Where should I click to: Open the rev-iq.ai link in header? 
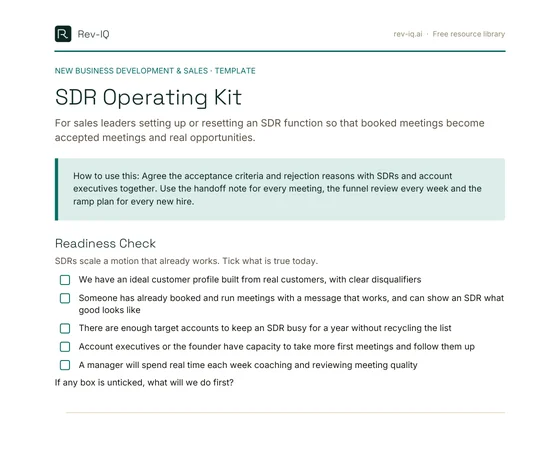(408, 34)
